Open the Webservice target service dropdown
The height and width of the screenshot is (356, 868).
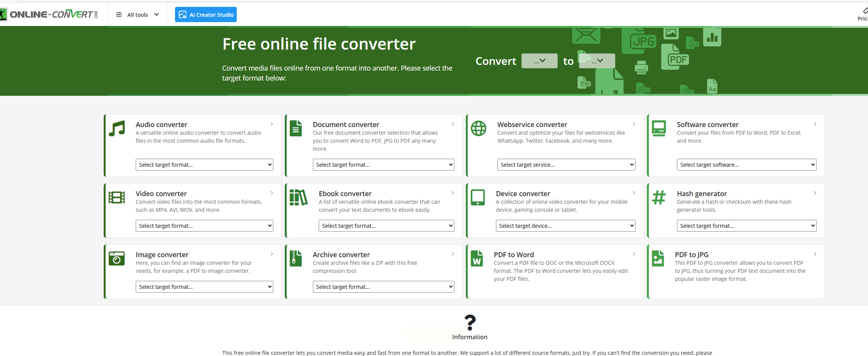[566, 165]
